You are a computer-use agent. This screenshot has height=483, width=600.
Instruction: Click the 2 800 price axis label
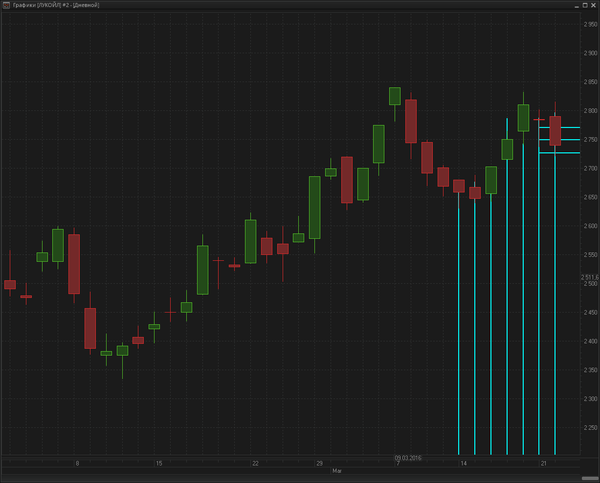(590, 111)
